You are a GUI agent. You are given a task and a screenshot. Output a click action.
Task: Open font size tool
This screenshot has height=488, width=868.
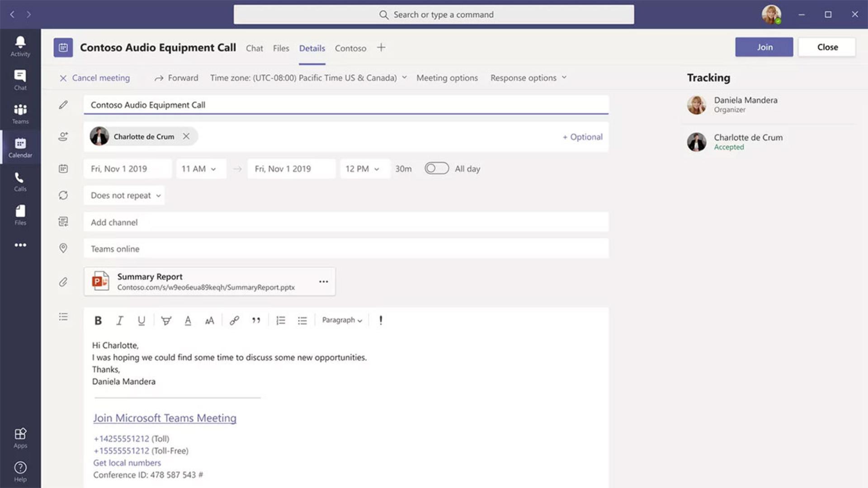(209, 320)
